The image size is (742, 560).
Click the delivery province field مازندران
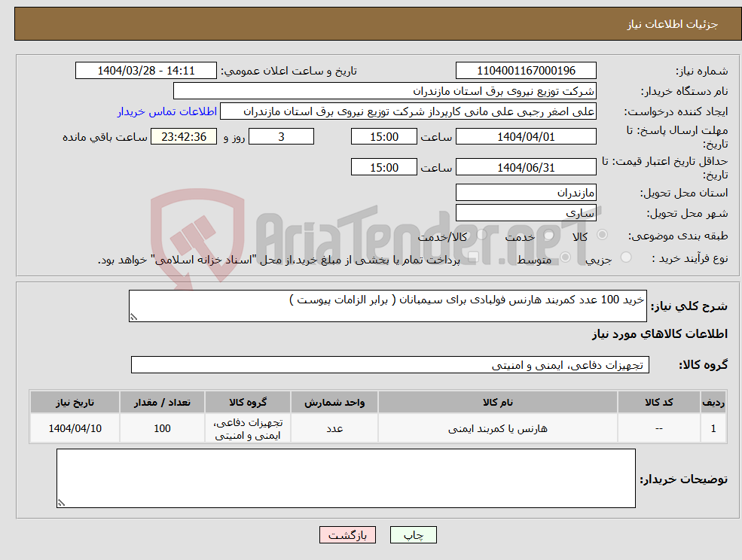[x=526, y=193]
